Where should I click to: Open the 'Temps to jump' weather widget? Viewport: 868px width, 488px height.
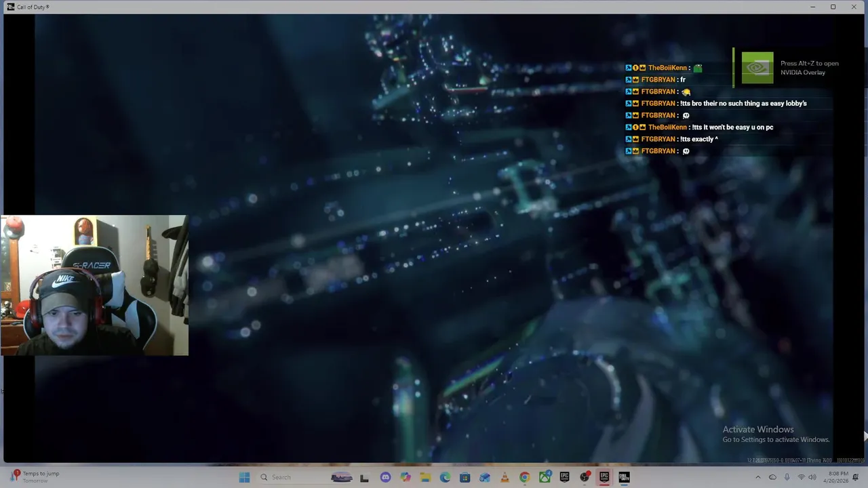tap(35, 476)
